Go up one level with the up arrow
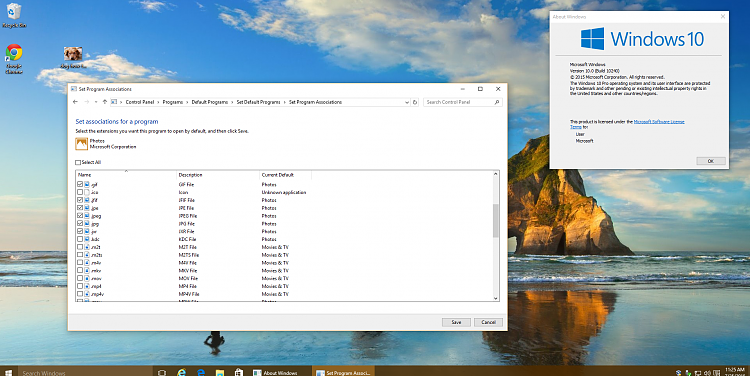 pyautogui.click(x=105, y=102)
